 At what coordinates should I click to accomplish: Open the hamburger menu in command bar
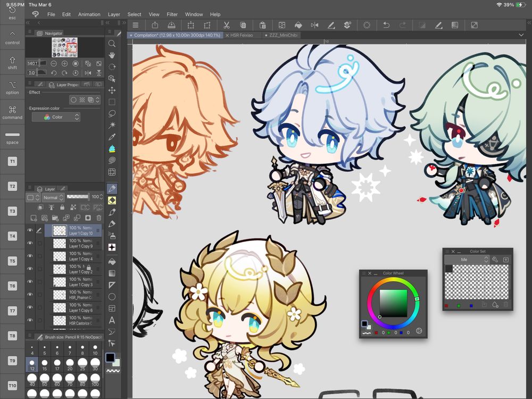point(135,25)
